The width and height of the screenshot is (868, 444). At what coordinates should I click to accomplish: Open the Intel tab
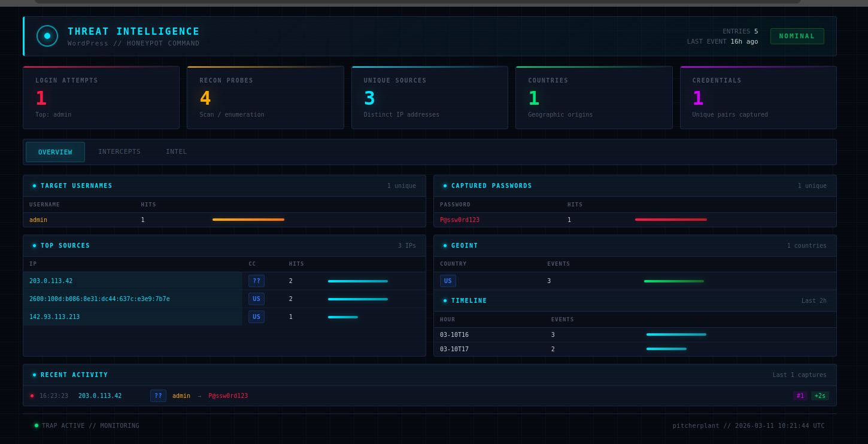coord(176,152)
